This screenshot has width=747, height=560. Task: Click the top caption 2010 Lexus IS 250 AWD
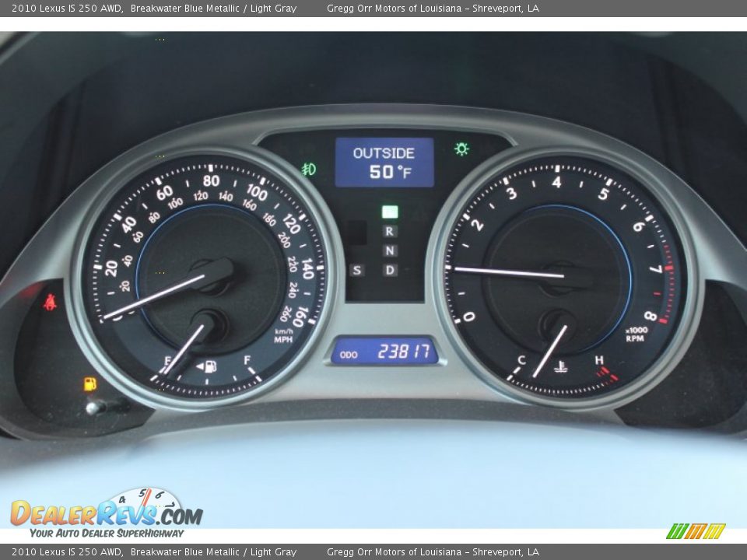click(x=67, y=8)
